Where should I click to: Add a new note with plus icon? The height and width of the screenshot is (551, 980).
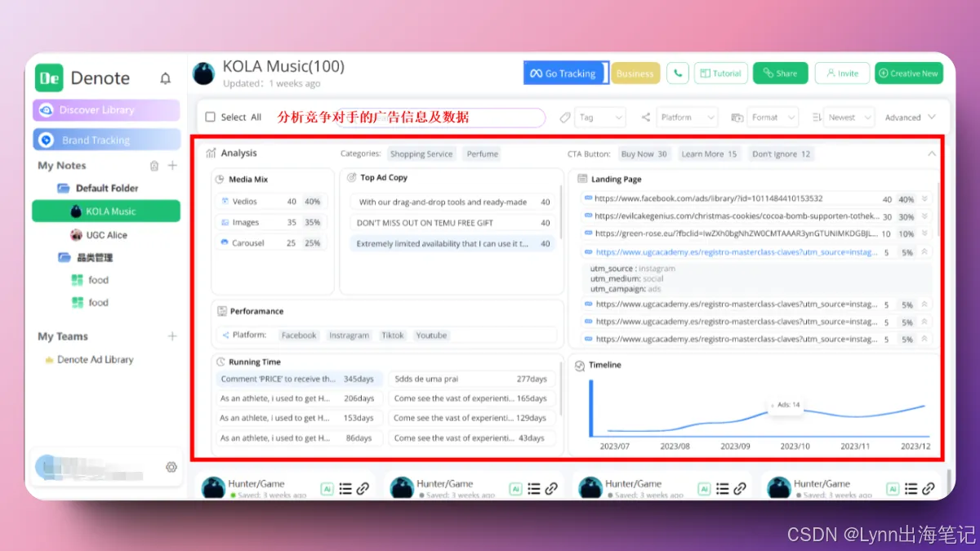click(172, 166)
